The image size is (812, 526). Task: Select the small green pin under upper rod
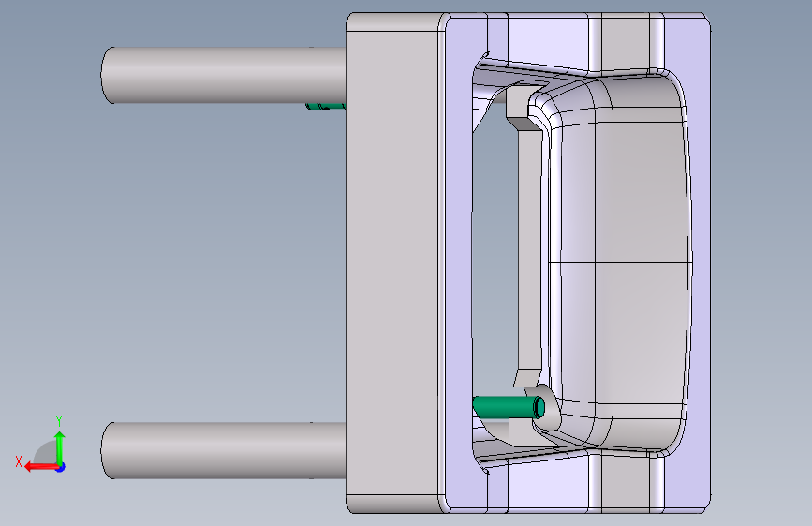pyautogui.click(x=325, y=107)
